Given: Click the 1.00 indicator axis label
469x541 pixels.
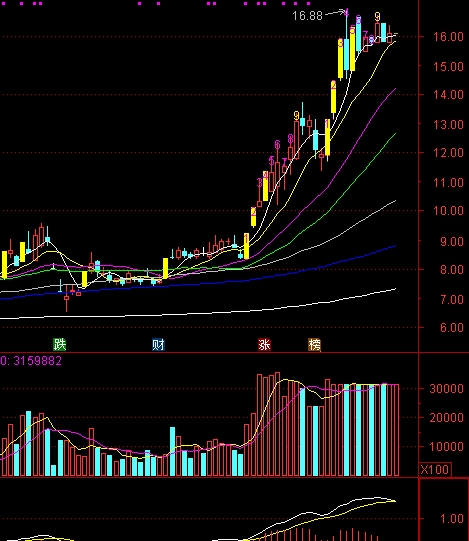Looking at the screenshot, I should click(452, 519).
